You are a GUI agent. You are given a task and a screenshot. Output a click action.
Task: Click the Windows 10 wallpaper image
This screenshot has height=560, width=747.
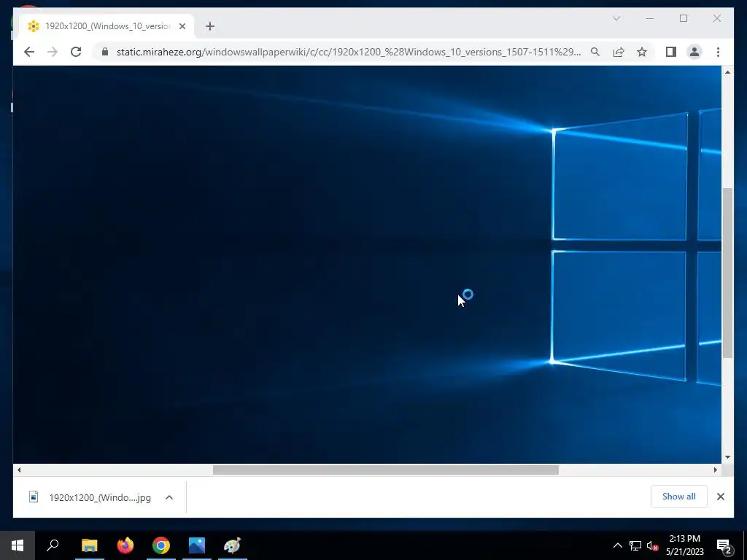[x=367, y=264]
